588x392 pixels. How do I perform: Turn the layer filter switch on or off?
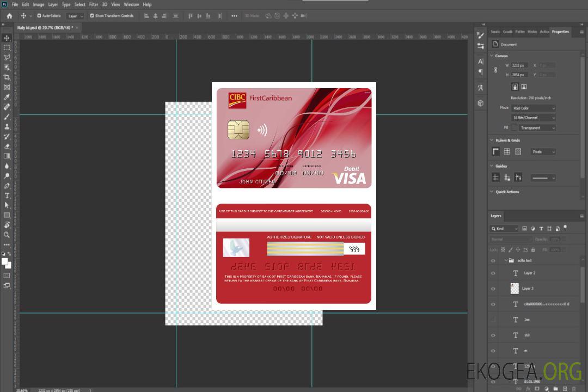565,228
